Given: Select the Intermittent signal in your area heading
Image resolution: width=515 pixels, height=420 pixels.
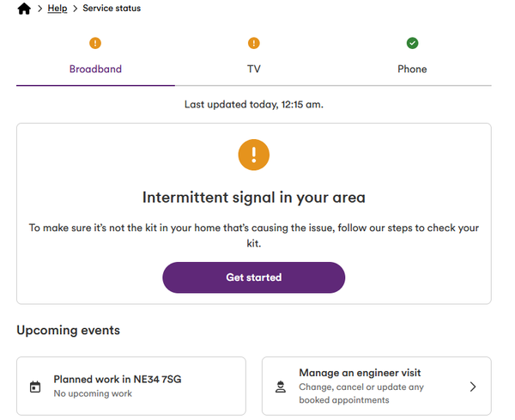Looking at the screenshot, I should (x=254, y=198).
